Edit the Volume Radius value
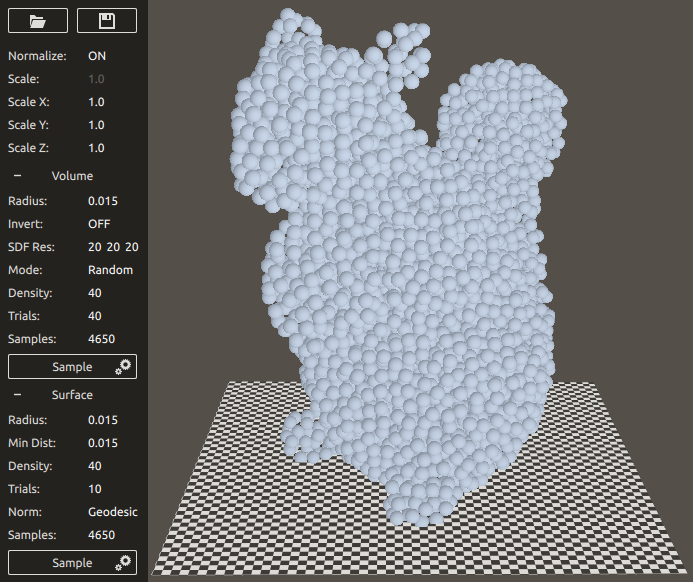This screenshot has width=693, height=582. point(103,201)
